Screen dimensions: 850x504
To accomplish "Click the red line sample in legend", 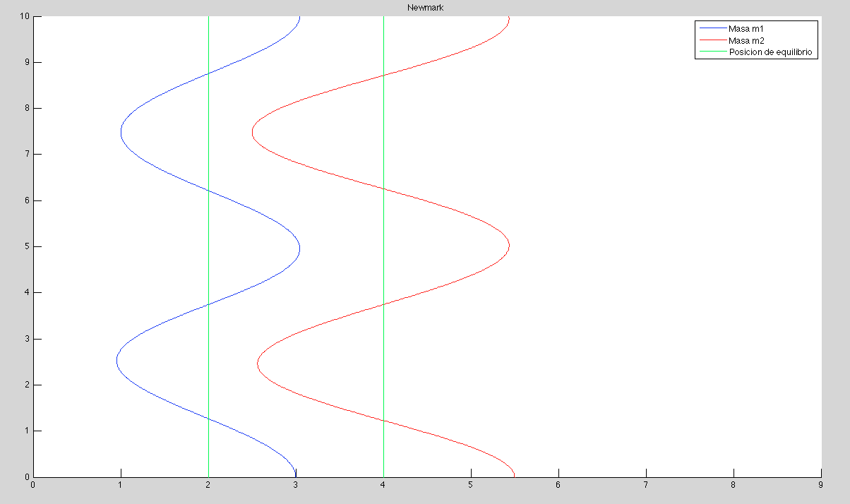I will coord(712,41).
